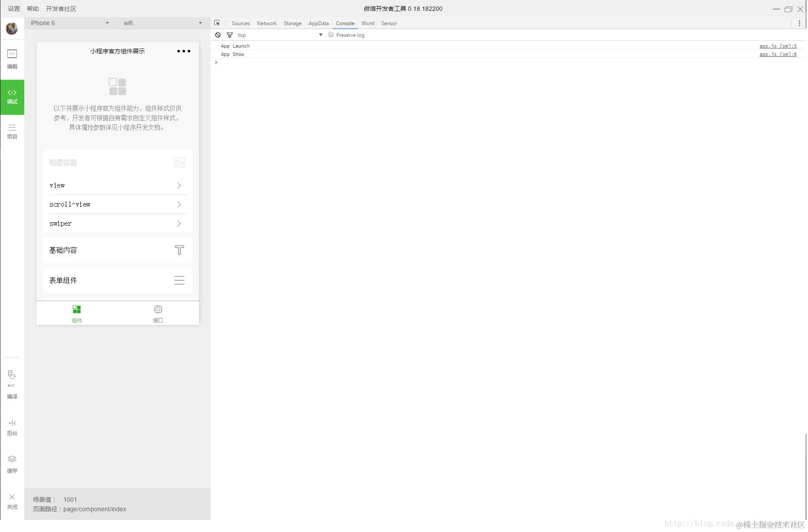Select the 调试 debug sidebar button
Image resolution: width=808 pixels, height=532 pixels.
pos(12,97)
